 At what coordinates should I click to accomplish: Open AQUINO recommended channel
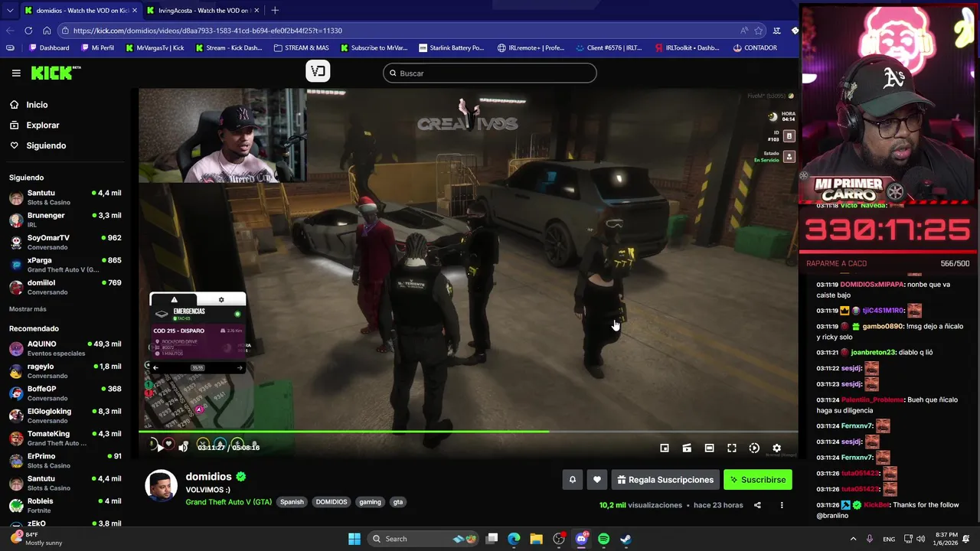point(65,348)
